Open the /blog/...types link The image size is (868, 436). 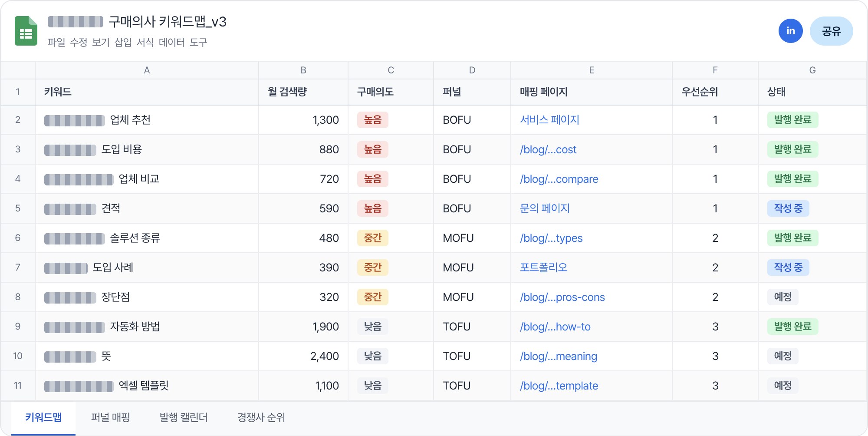(551, 238)
